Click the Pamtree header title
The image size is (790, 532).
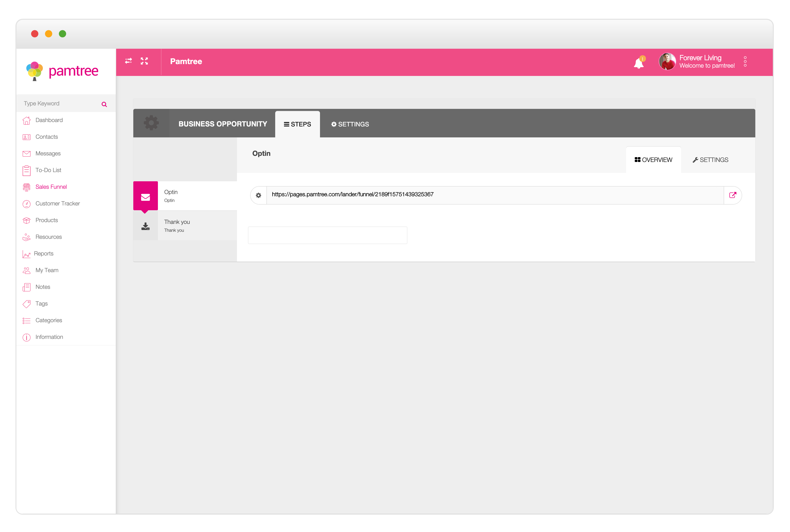pos(186,61)
